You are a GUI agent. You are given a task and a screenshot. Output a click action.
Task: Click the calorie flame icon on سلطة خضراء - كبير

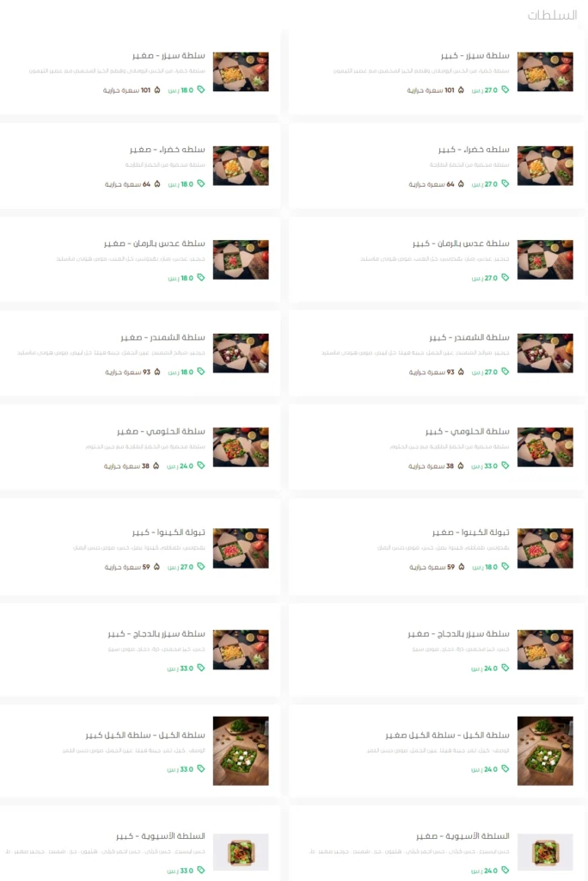[x=461, y=184]
